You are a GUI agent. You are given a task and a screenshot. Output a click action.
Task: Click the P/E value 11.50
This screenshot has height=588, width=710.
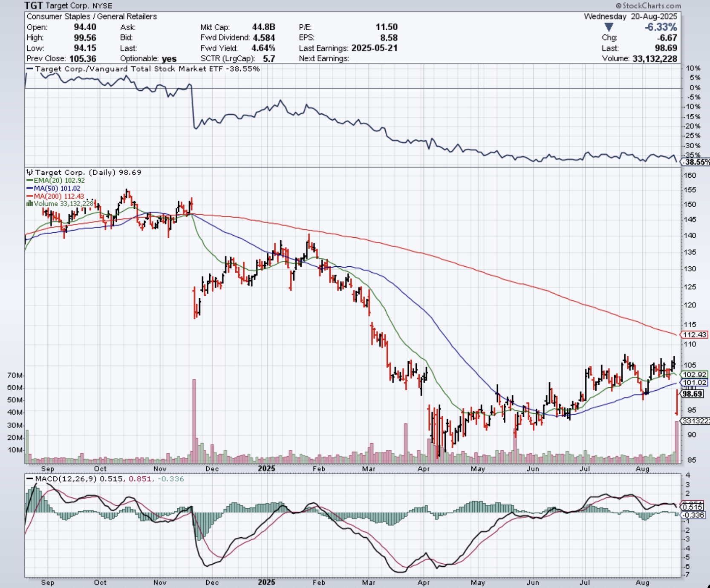point(387,27)
